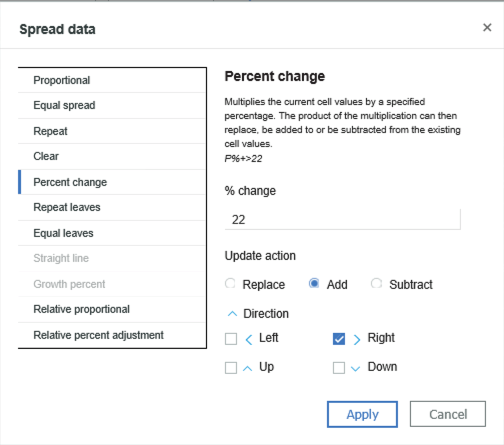Viewport: 504px width, 445px height.
Task: Tick the Down direction checkbox
Action: tap(339, 368)
